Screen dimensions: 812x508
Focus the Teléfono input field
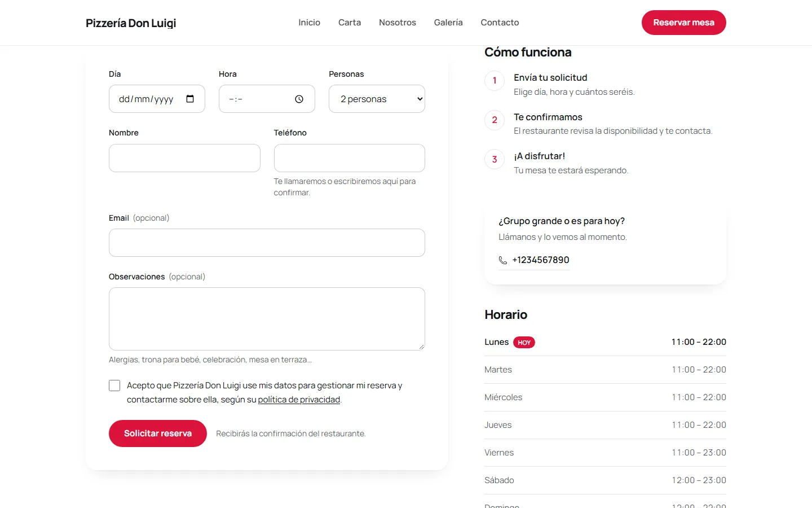[x=350, y=158]
